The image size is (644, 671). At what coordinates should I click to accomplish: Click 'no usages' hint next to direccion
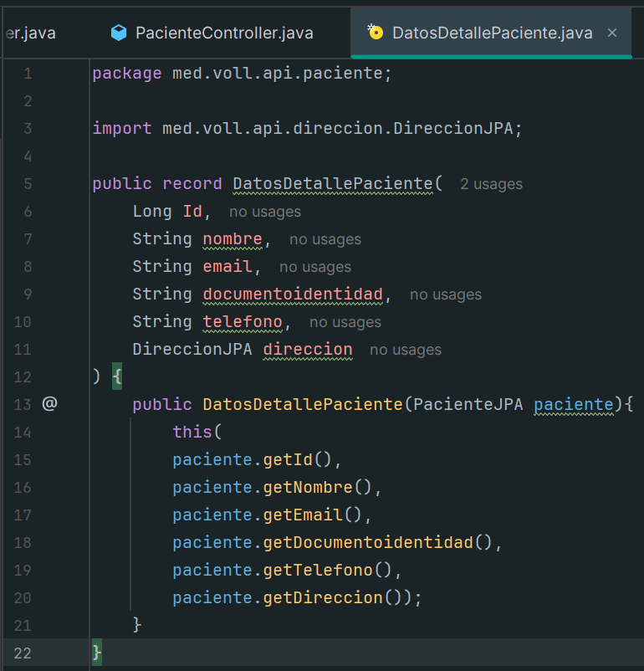tap(406, 350)
